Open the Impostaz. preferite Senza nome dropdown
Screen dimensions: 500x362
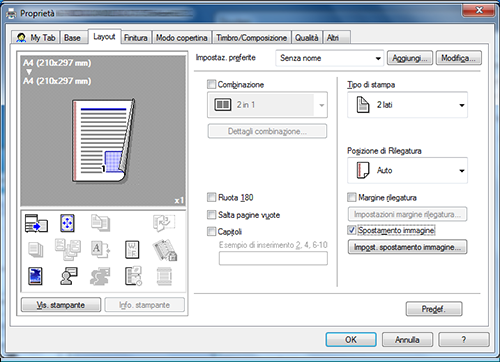point(330,58)
